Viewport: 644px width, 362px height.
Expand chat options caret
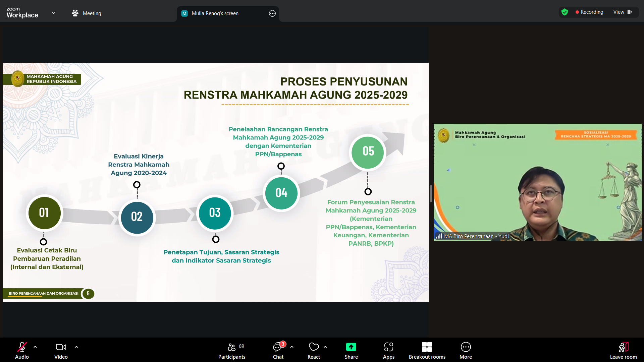292,347
